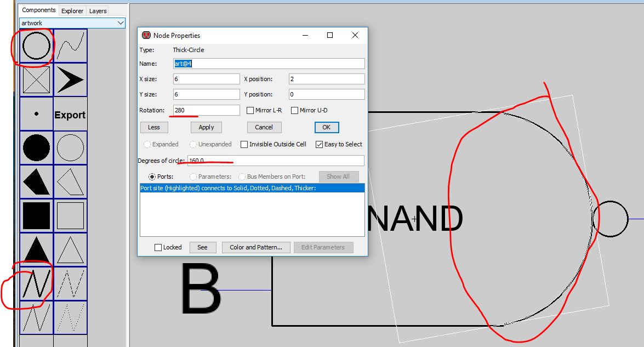Select the spline curve artwork node

click(70, 46)
